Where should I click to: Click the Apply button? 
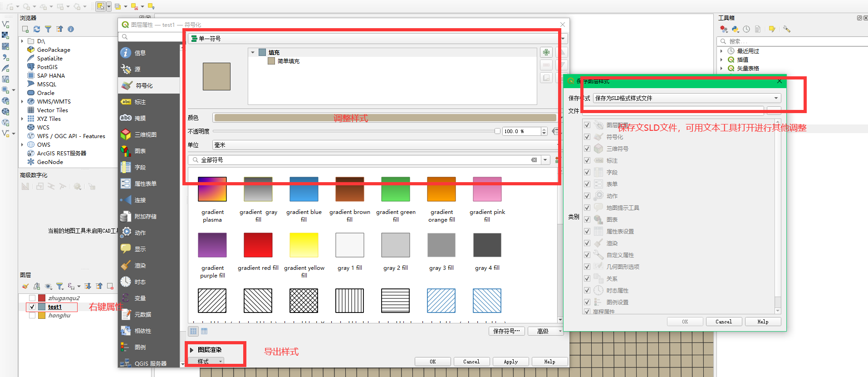(510, 362)
